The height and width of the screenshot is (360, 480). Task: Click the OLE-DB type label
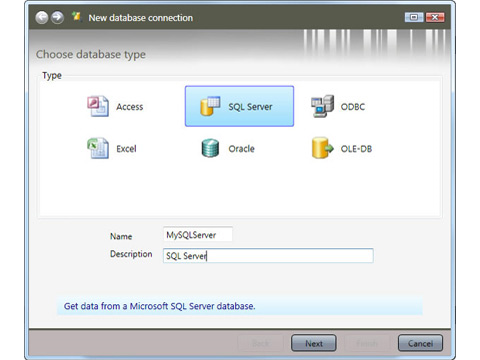(356, 149)
